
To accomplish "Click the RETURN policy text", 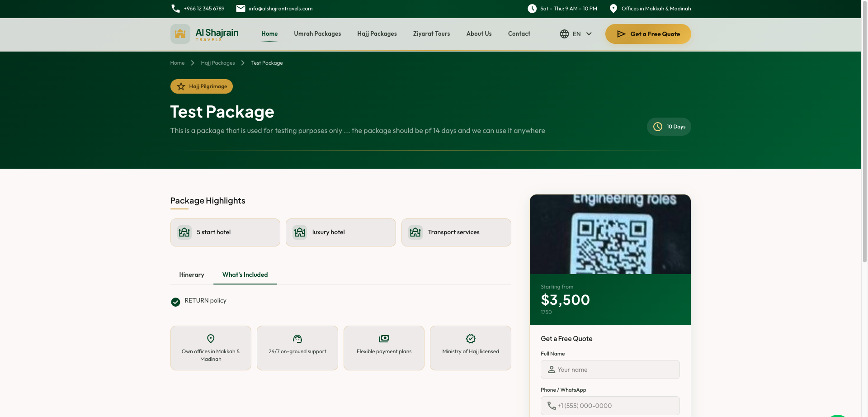I will (x=205, y=300).
